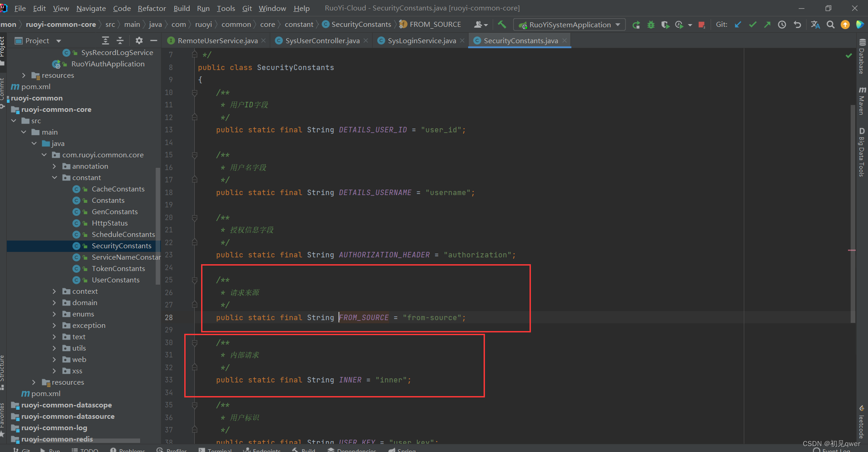Toggle fold on line 10 comment
Viewport: 868px width, 452px height.
tap(195, 92)
